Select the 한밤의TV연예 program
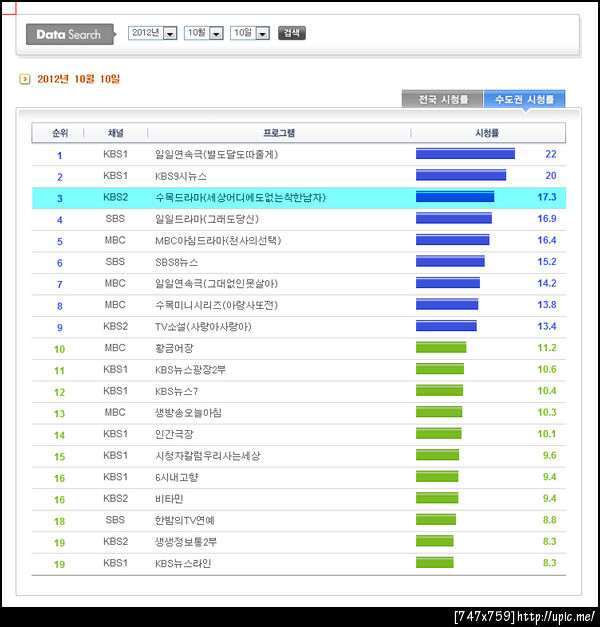Screen dimensions: 600x627 [x=185, y=521]
